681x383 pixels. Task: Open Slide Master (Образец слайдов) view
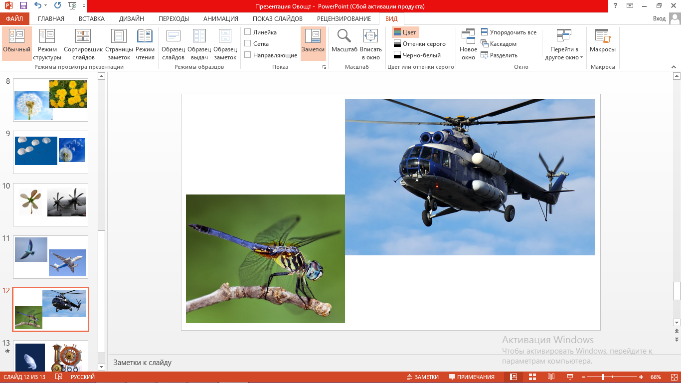(x=173, y=43)
